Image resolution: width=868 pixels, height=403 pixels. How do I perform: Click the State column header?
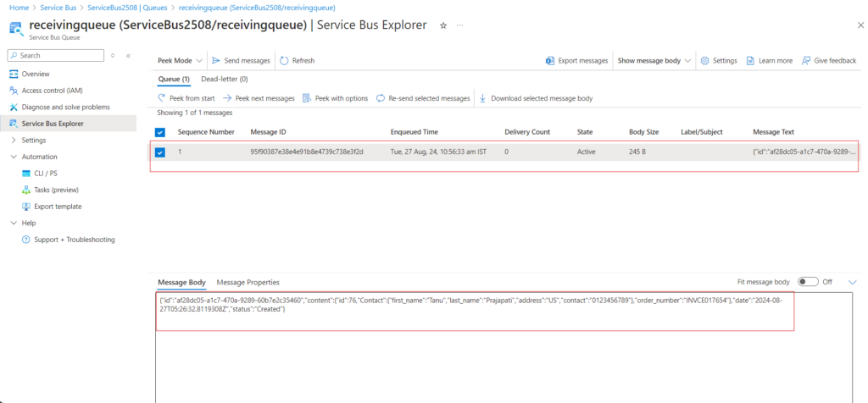click(x=585, y=132)
